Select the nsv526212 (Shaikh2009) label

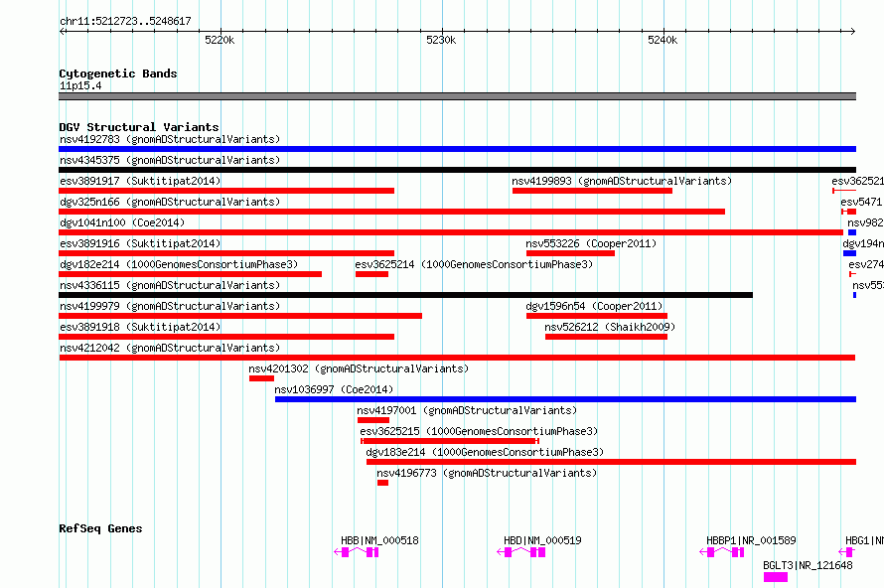[610, 327]
